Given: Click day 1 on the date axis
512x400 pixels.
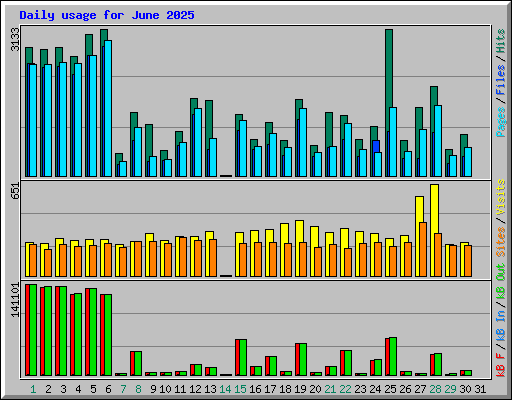Looking at the screenshot, I should (x=33, y=389).
